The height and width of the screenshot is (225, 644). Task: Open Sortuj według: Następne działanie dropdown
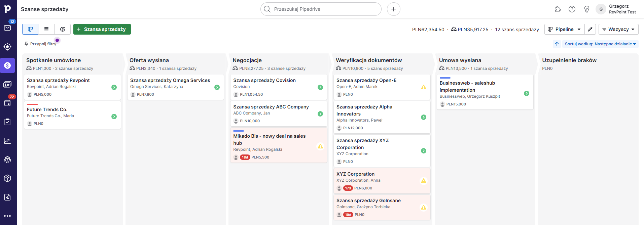pos(600,44)
